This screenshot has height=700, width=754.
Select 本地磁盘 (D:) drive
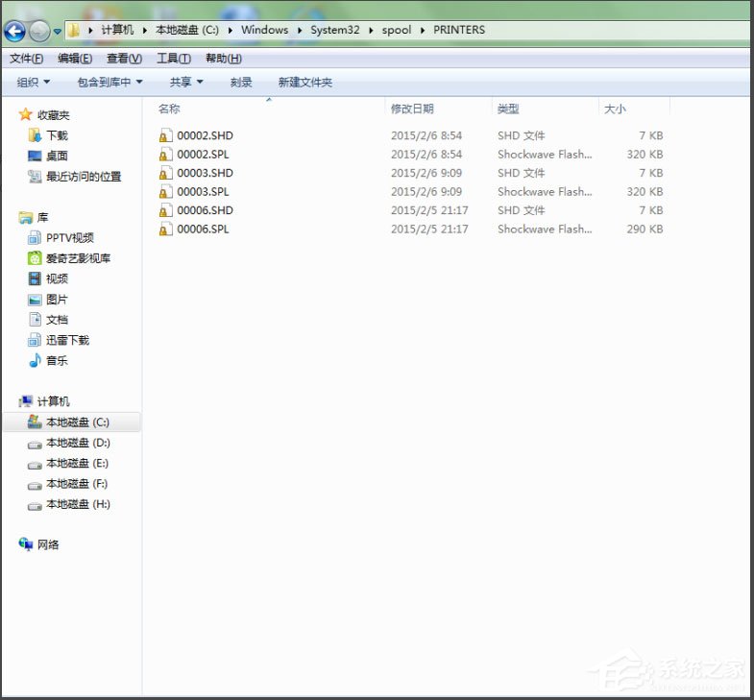[77, 443]
